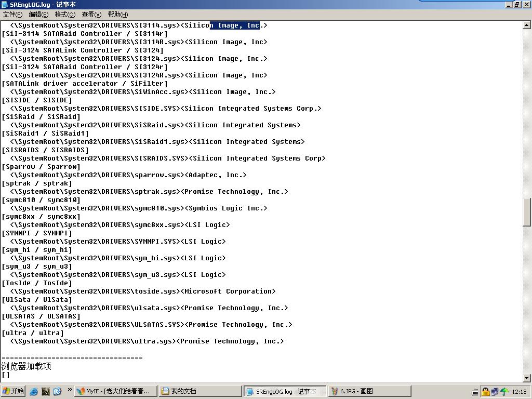Screen dimensions: 532x399
Task: Click the '[SATALink driver accelerator / SiFilter]' line
Action: 85,84
